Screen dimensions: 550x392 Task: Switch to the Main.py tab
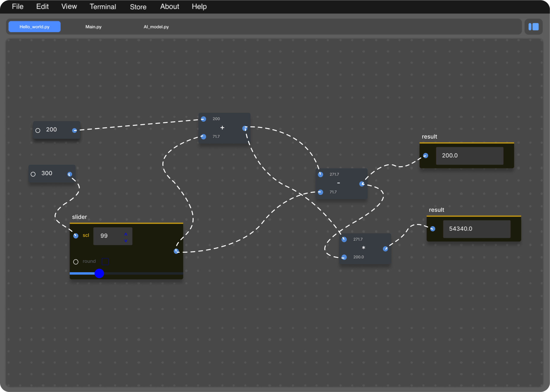click(x=93, y=27)
